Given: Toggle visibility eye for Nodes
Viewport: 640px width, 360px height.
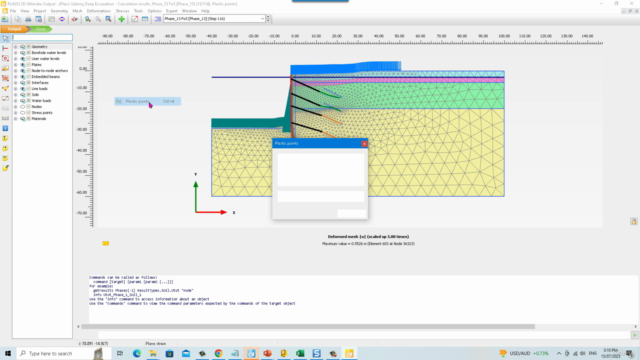Looking at the screenshot, I should 23,107.
